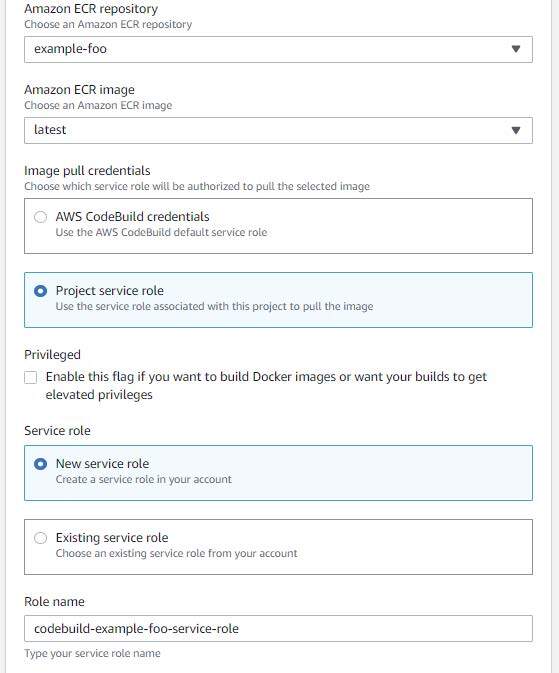Select the New service role radio button
The height and width of the screenshot is (673, 559).
pos(40,464)
